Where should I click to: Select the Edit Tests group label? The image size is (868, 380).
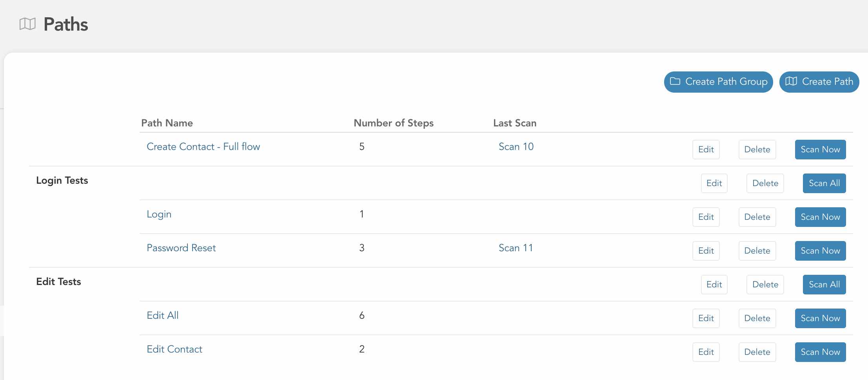pyautogui.click(x=58, y=281)
